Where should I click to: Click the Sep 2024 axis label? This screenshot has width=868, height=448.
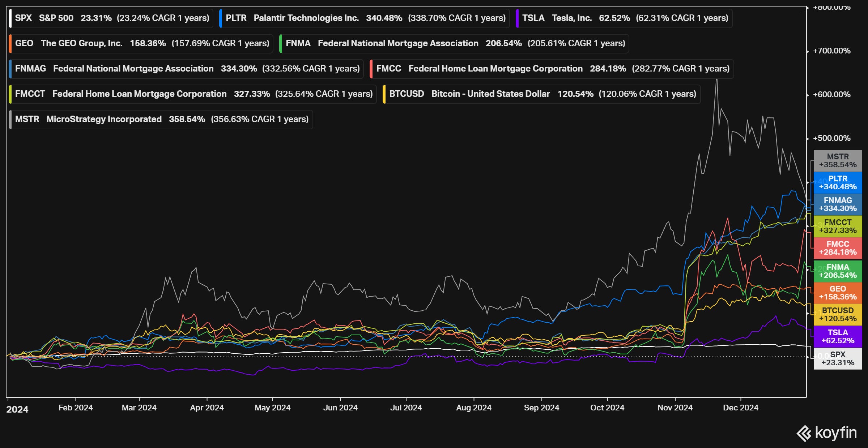point(541,408)
